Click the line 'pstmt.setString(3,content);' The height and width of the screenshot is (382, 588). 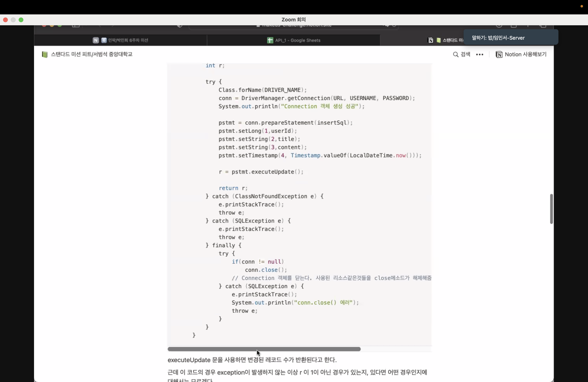pyautogui.click(x=263, y=147)
